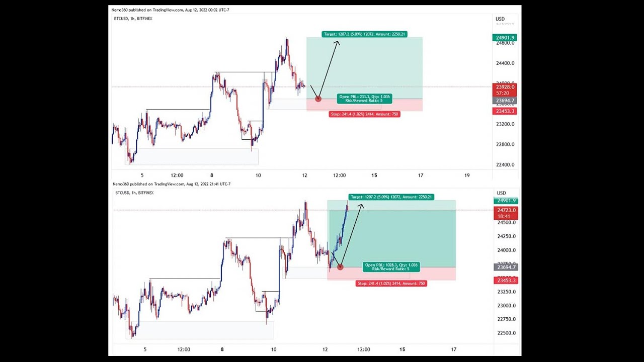
Task: Click the Open P&L 233.3 label
Action: [x=364, y=99]
